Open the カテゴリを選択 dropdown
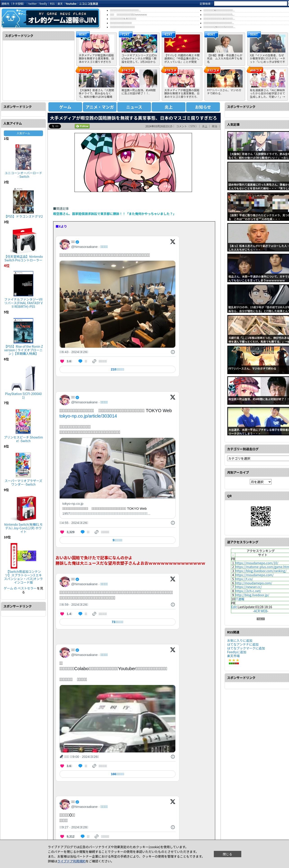Viewport: 289px width, 868px height. pos(258,458)
